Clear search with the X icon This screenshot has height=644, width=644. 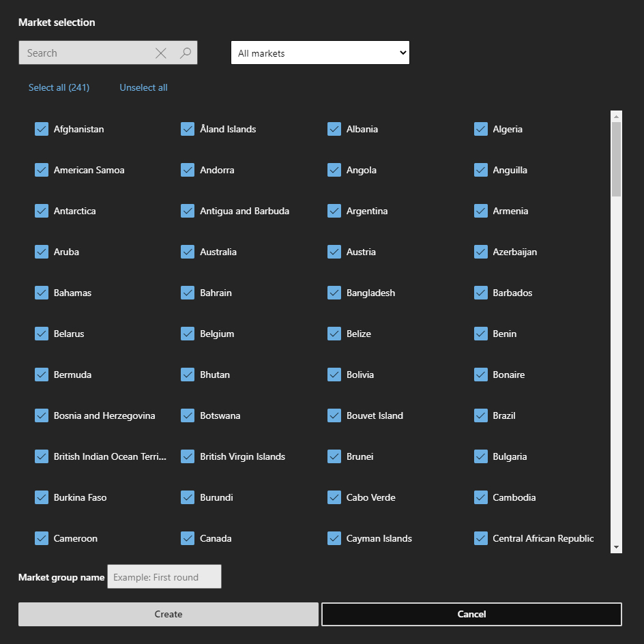coord(161,53)
